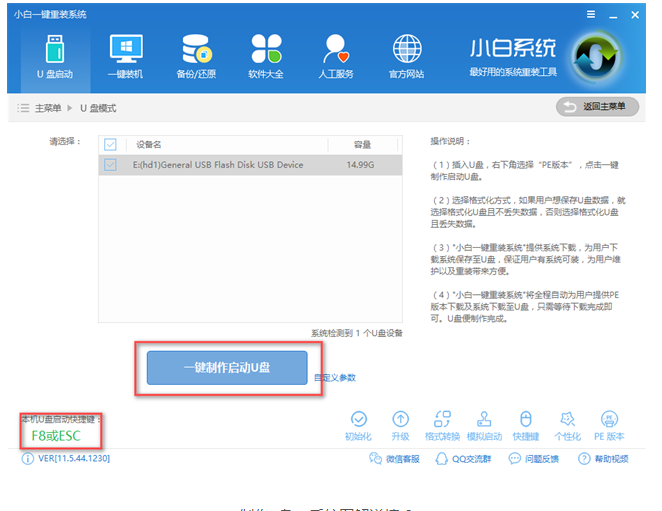The height and width of the screenshot is (511, 662).
Task: Click the 小白系统 round logo
Action: point(597,57)
